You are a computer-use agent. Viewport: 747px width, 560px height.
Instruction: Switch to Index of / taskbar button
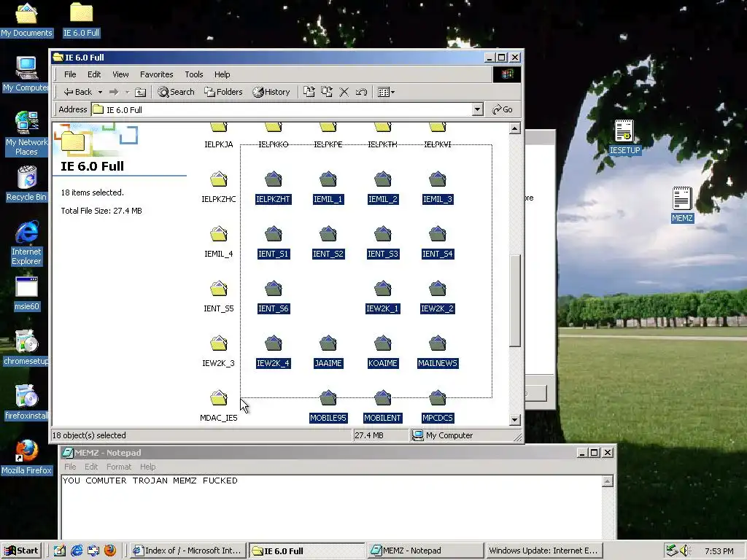pyautogui.click(x=187, y=551)
